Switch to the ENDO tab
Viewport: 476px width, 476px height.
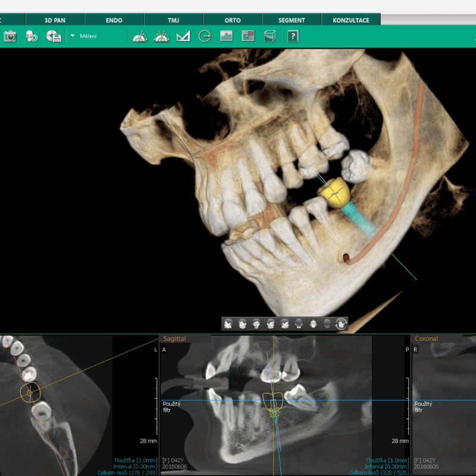click(x=114, y=20)
